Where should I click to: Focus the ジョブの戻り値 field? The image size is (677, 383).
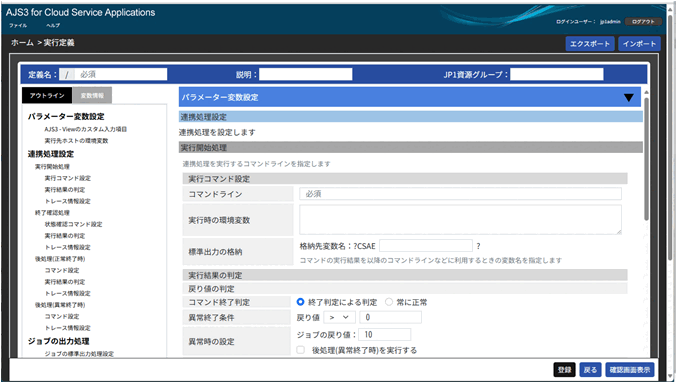[384, 335]
